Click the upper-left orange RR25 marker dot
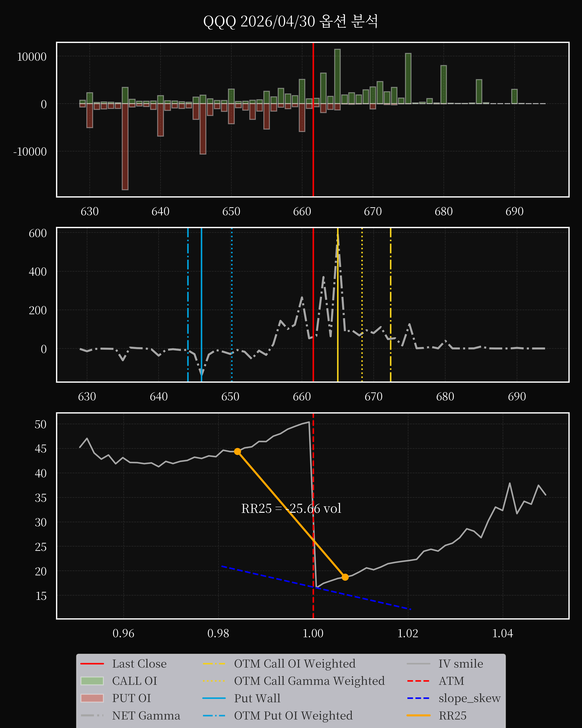 coord(237,451)
